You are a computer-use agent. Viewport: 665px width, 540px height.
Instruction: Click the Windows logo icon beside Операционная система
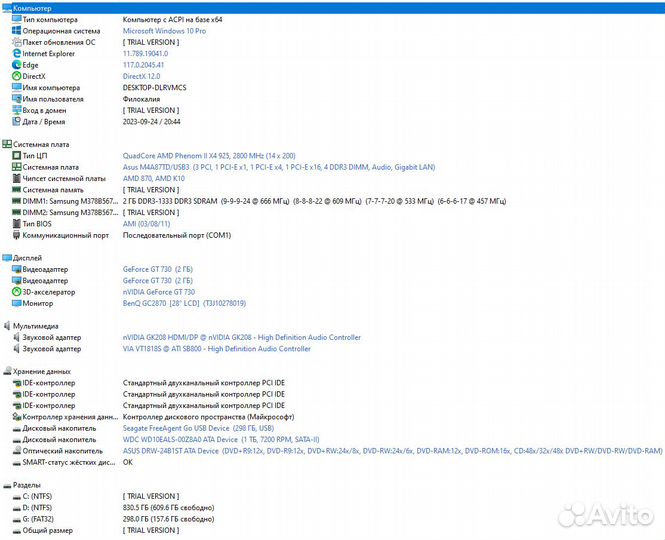(16, 31)
